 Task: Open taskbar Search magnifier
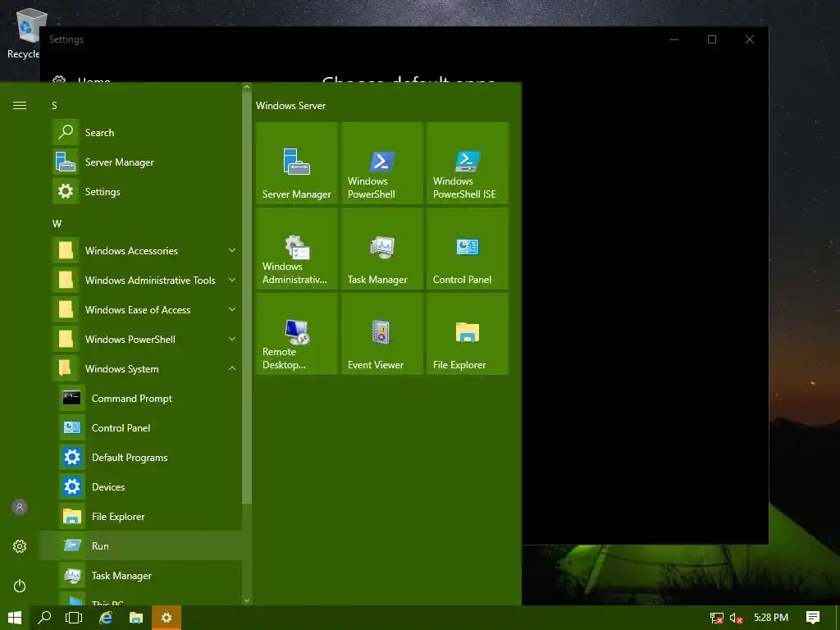(x=44, y=618)
